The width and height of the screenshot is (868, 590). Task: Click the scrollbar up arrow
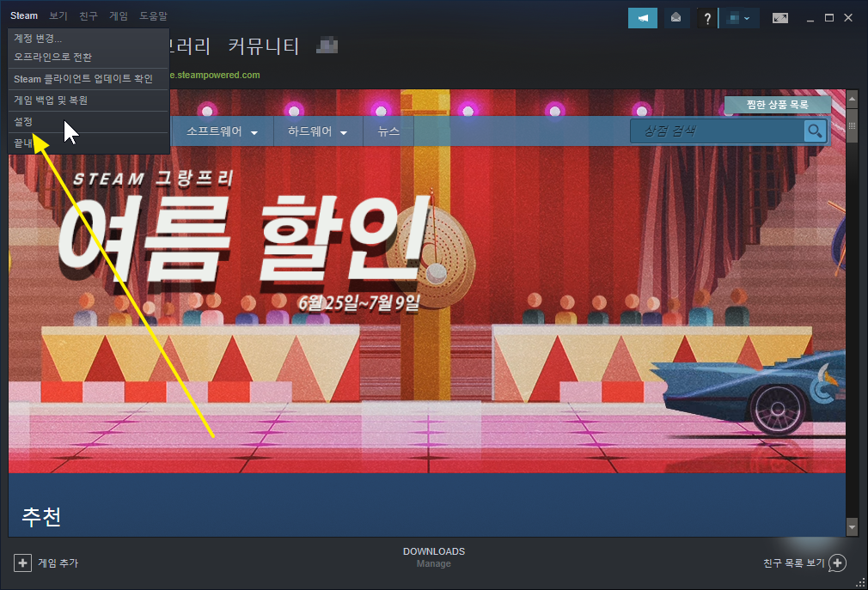pyautogui.click(x=852, y=99)
